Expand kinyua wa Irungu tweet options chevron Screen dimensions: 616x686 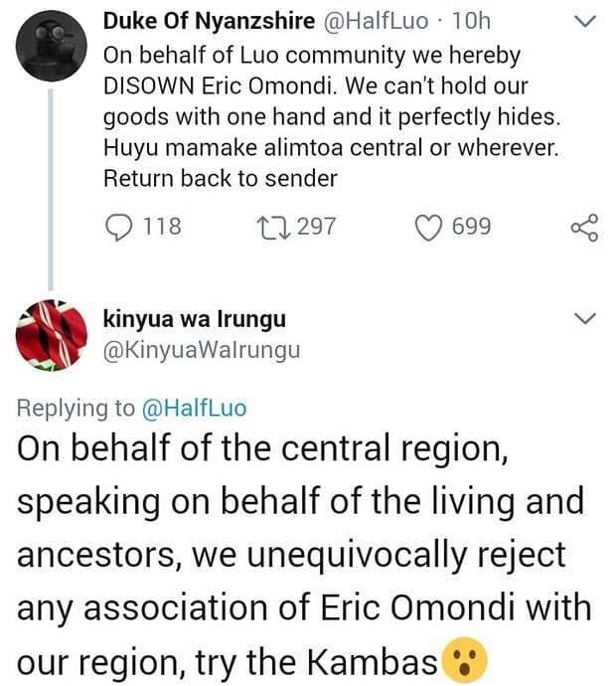[x=584, y=318]
